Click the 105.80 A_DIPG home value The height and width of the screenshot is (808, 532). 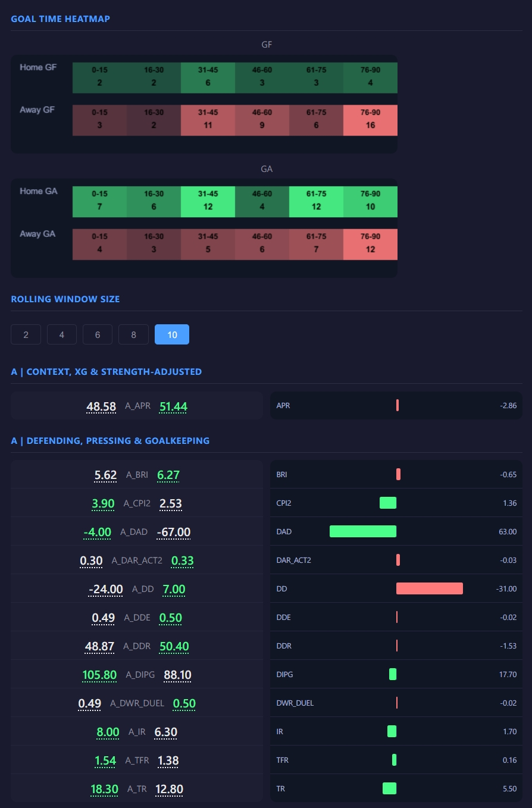[99, 675]
